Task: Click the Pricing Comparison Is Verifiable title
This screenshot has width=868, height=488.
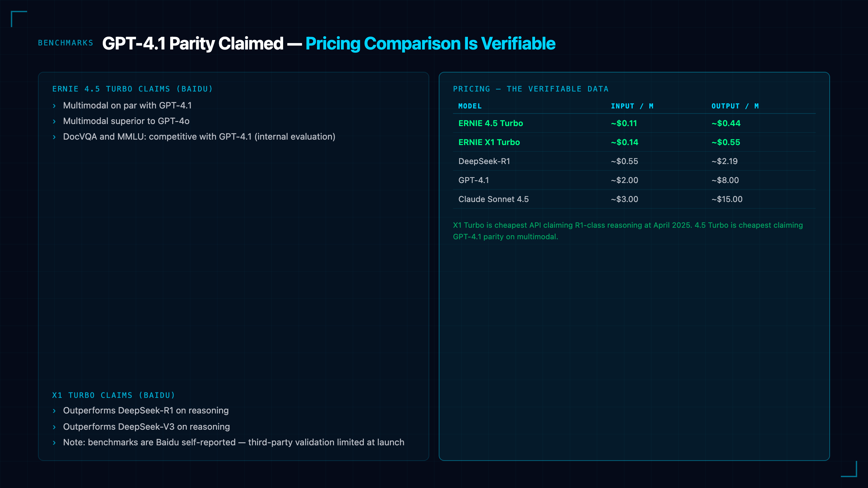Action: 430,44
